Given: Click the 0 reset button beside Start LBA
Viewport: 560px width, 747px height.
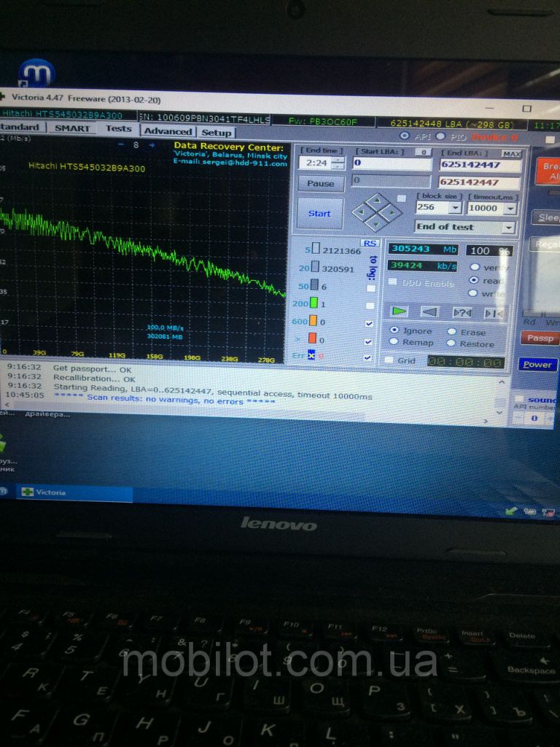Looking at the screenshot, I should coord(423,152).
